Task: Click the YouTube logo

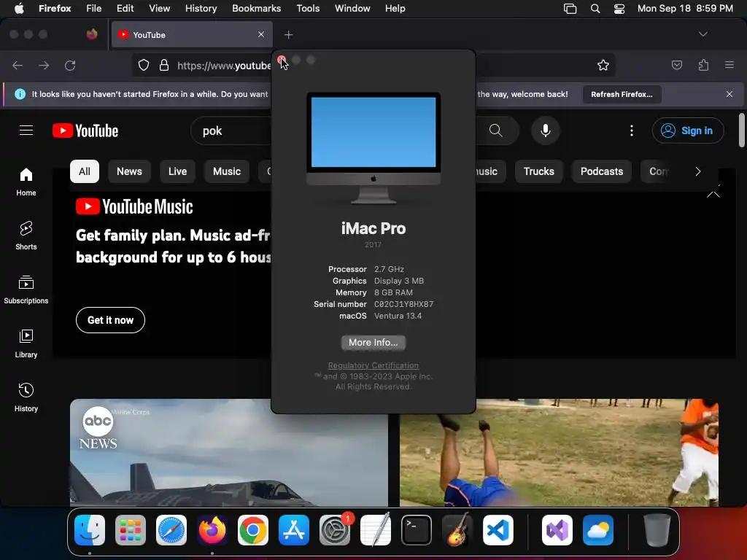Action: (x=85, y=131)
